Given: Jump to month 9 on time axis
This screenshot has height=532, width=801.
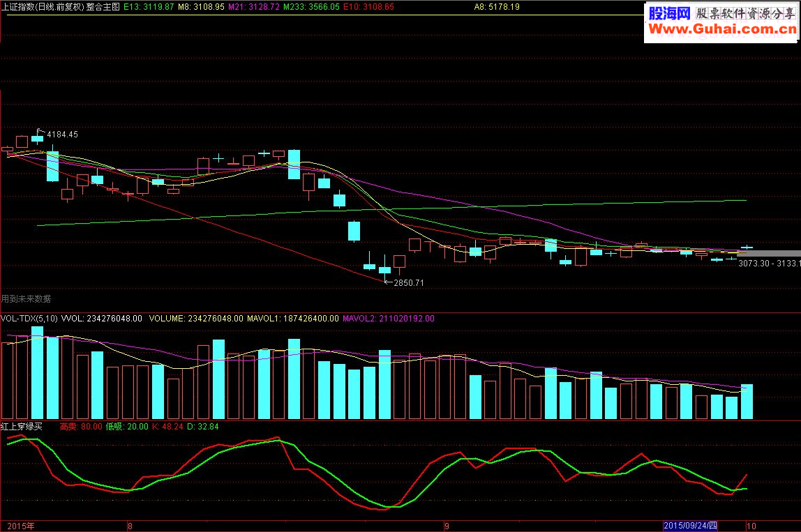Looking at the screenshot, I should (x=447, y=526).
